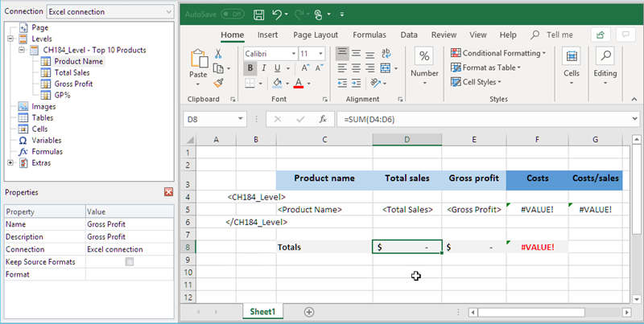
Task: Open the Connection dropdown
Action: click(x=167, y=12)
